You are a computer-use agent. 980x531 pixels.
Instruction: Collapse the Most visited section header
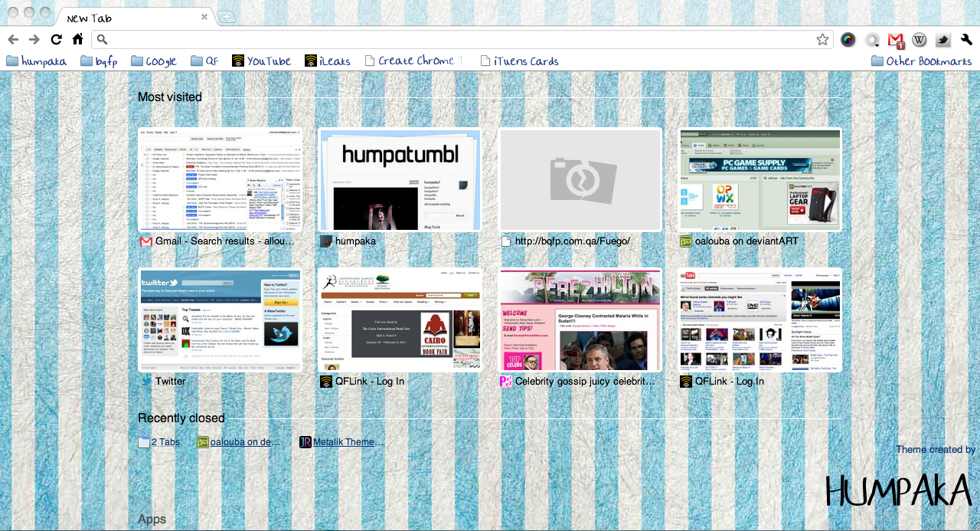pyautogui.click(x=170, y=97)
